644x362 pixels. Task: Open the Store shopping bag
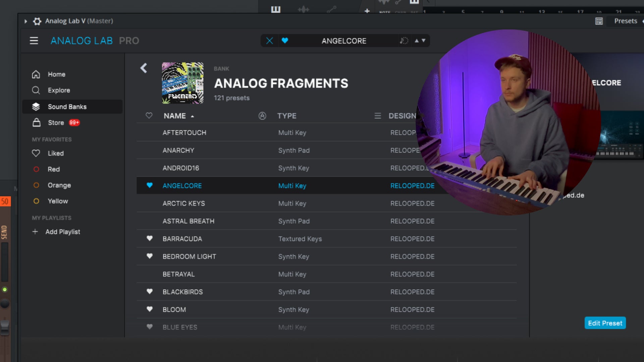pos(36,123)
